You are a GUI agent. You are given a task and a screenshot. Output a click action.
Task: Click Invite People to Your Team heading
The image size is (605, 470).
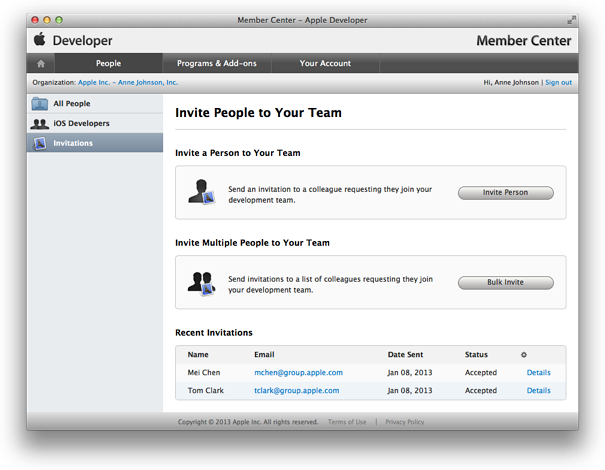point(258,113)
